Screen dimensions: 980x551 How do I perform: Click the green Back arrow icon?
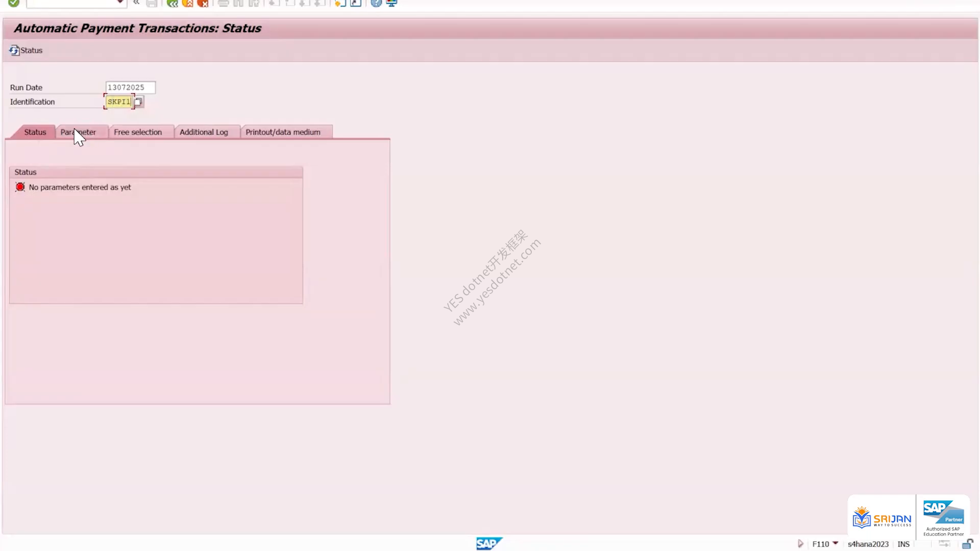173,3
